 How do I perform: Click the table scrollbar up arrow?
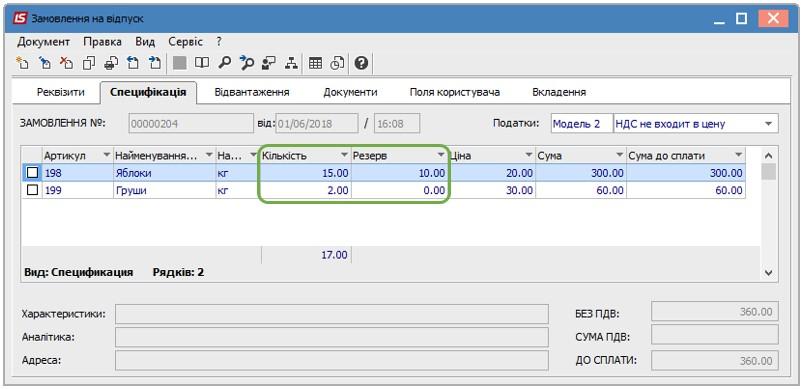coord(768,156)
